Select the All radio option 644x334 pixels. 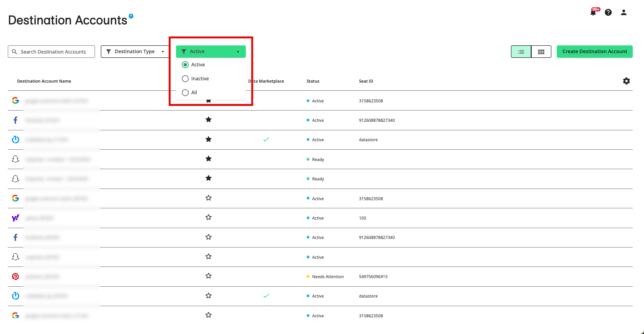click(x=185, y=93)
